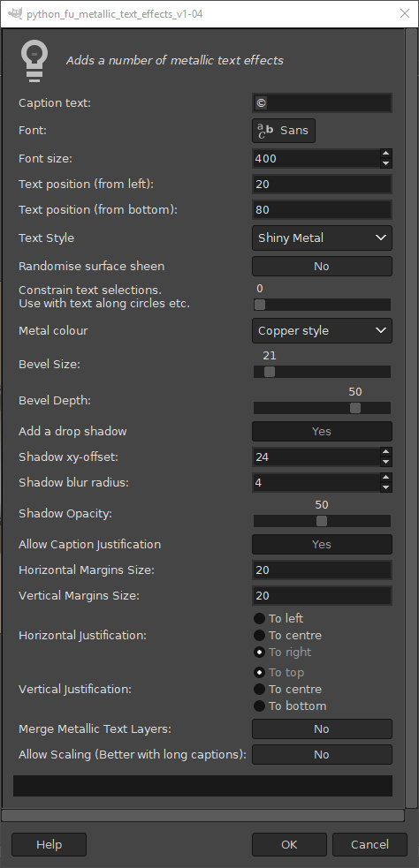Click Vertical Margins Size field
Screen dimensions: 419x868
click(322, 595)
